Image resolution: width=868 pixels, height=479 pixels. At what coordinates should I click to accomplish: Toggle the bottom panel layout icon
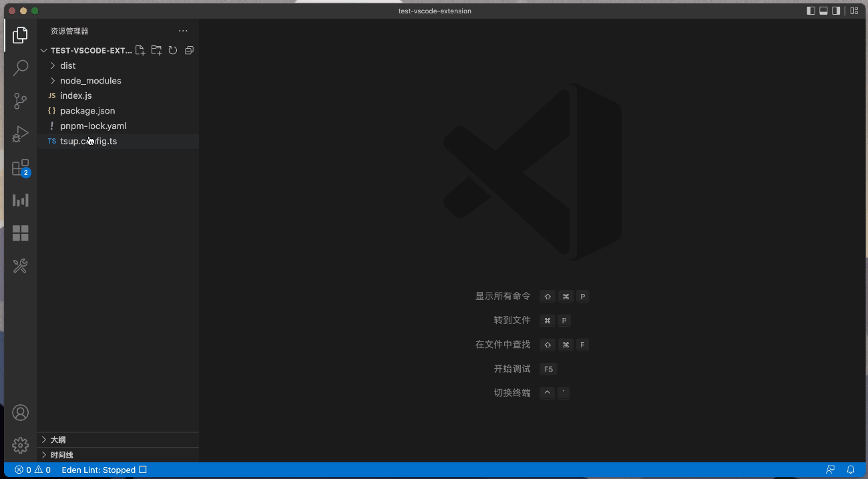click(823, 11)
